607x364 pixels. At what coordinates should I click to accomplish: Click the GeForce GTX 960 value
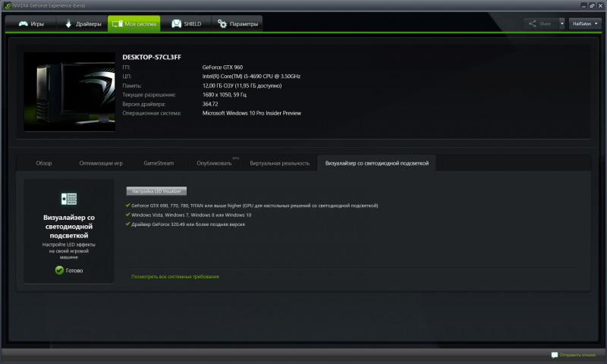222,67
